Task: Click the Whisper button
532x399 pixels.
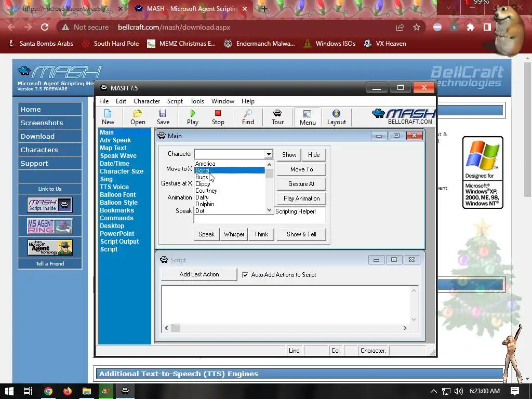Action: [x=234, y=234]
